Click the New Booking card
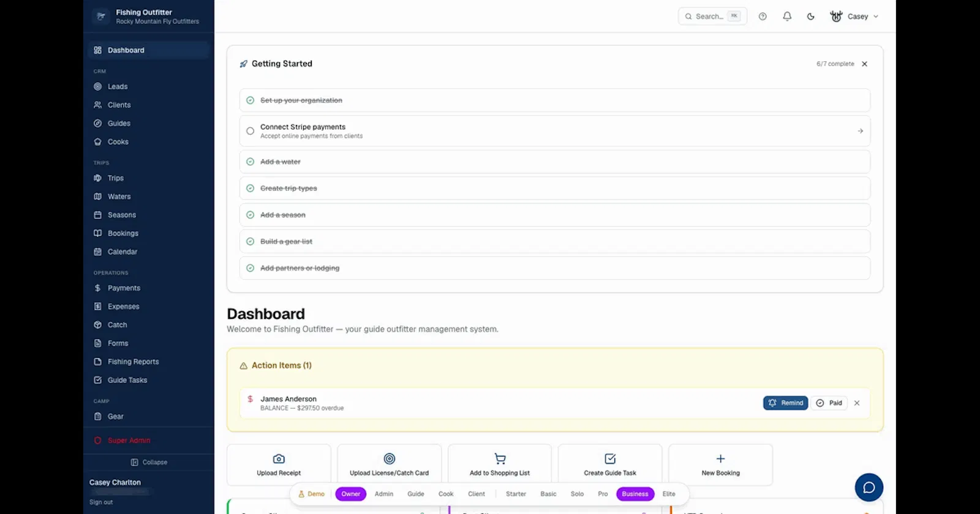Image resolution: width=980 pixels, height=514 pixels. [x=720, y=465]
